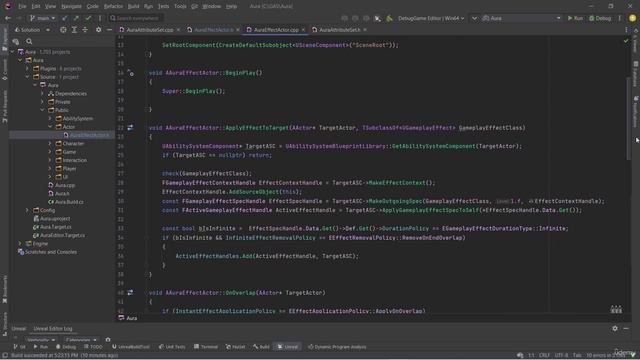Open the Dynamic Program Analysis tool window
This screenshot has height=360, width=640.
click(337, 347)
